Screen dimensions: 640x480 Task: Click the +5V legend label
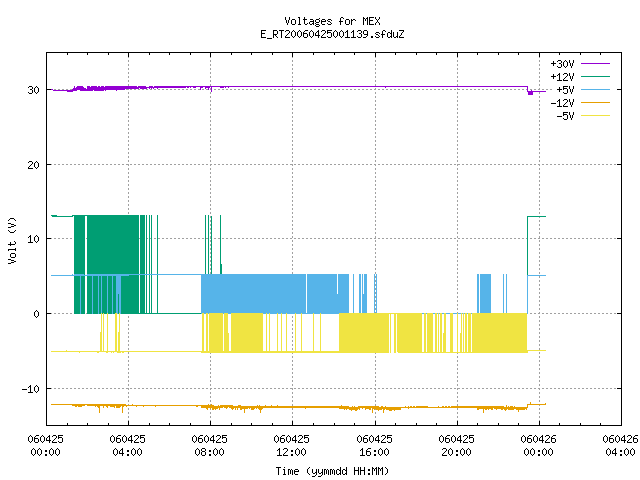click(x=565, y=90)
